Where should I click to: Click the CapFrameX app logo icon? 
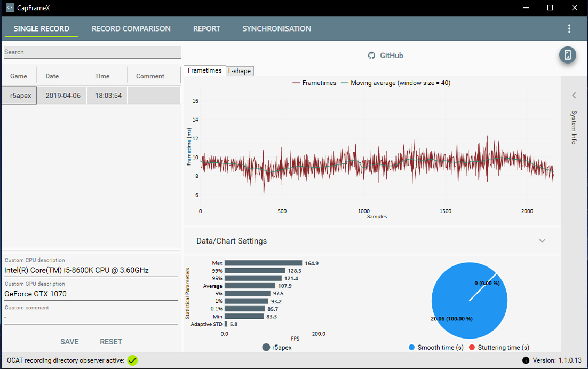tap(10, 7)
